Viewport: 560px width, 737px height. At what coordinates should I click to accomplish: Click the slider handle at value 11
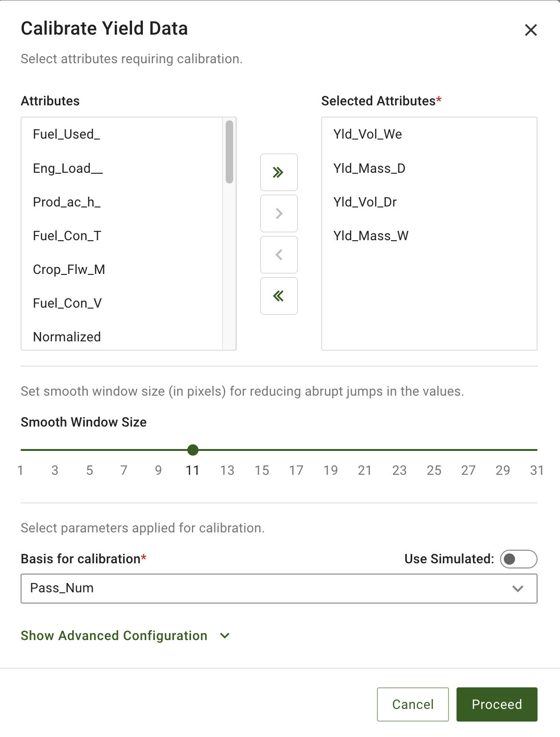[192, 450]
